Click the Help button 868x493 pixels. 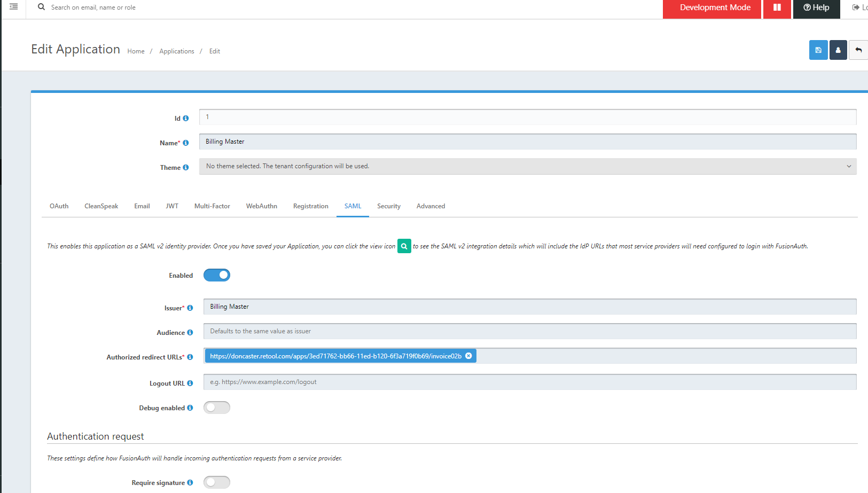click(816, 7)
